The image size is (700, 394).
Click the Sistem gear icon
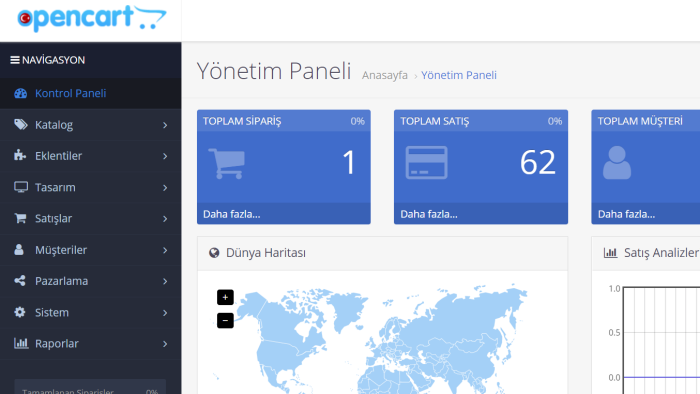click(20, 312)
